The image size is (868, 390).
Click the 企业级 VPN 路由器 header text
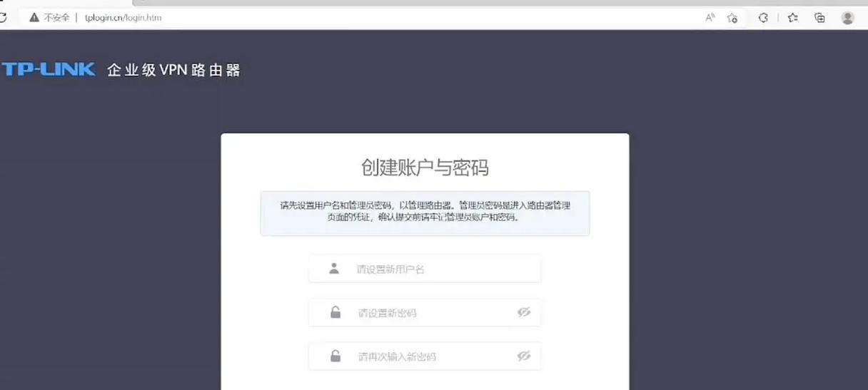173,70
